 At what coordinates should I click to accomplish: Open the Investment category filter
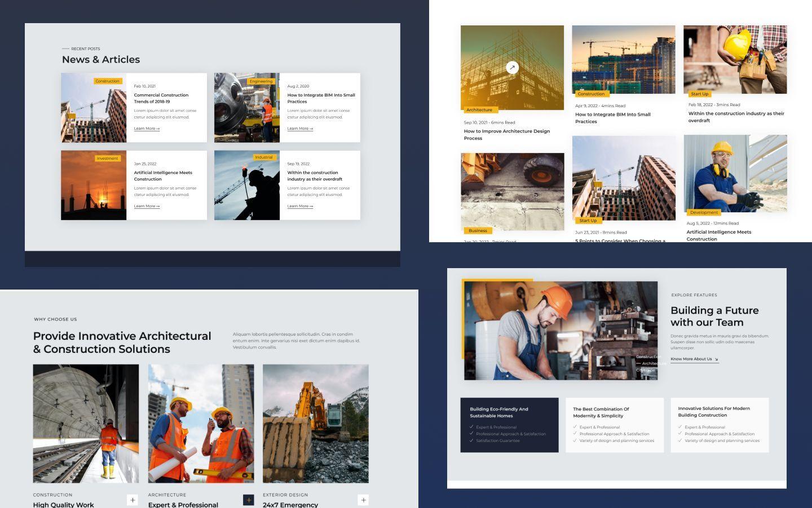pos(108,158)
